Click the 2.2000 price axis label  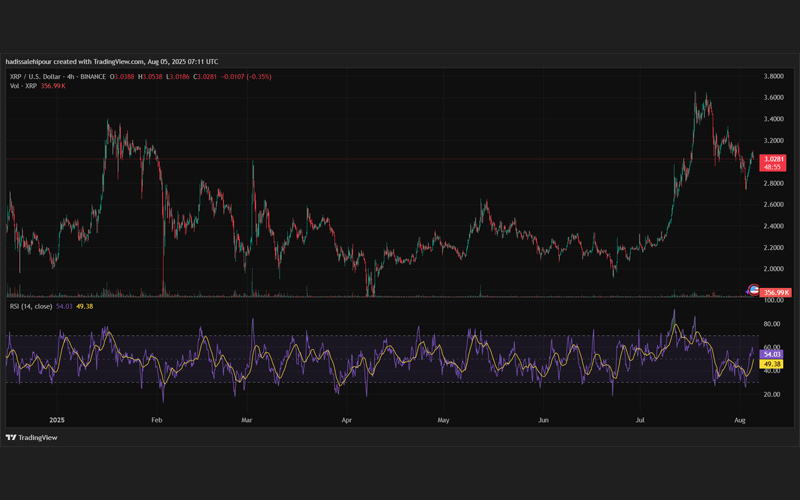point(773,247)
